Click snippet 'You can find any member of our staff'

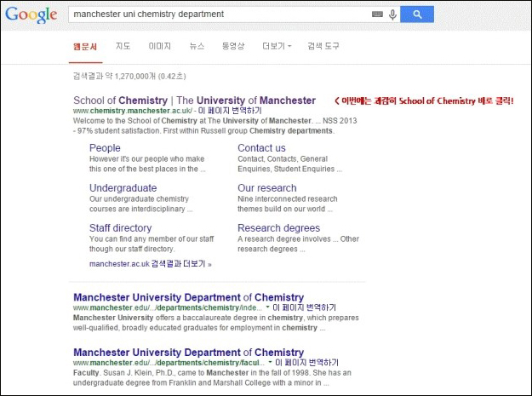click(152, 239)
